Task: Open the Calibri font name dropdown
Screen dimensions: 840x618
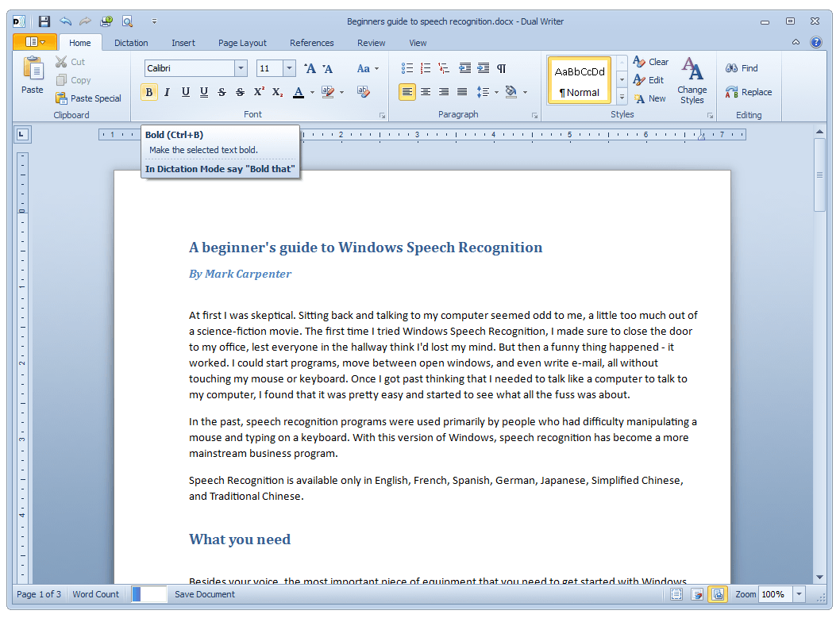Action: (241, 68)
